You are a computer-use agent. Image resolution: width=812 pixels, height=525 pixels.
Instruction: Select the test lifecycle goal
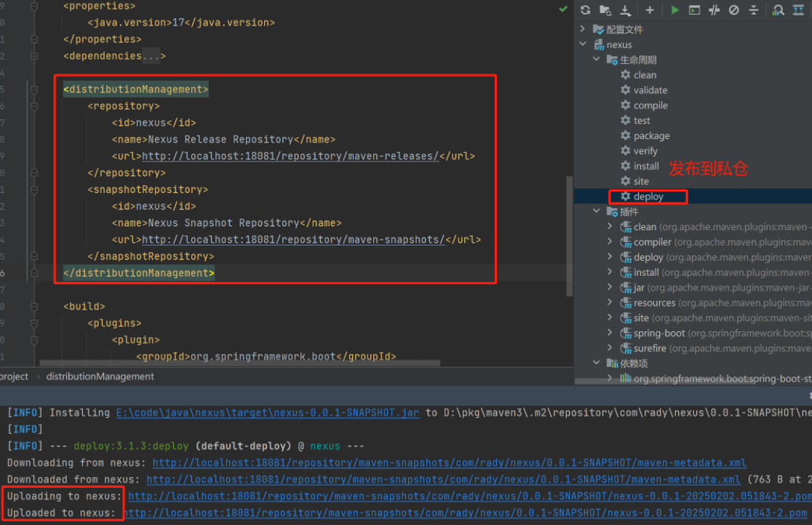point(642,120)
